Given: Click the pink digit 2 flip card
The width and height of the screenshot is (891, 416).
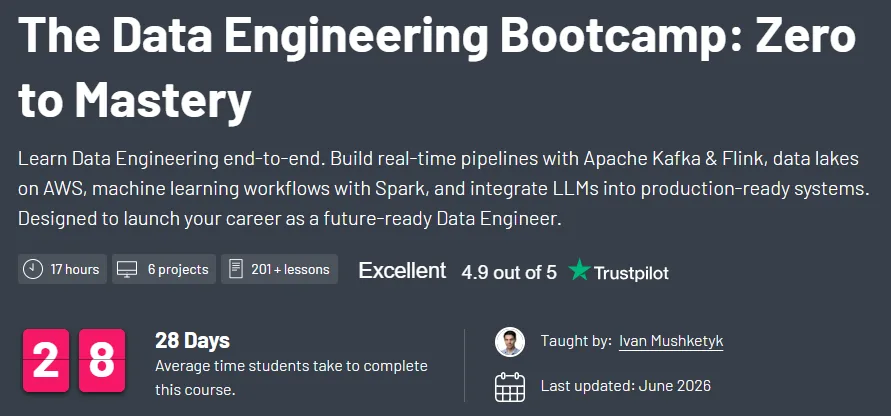Looking at the screenshot, I should 46,360.
